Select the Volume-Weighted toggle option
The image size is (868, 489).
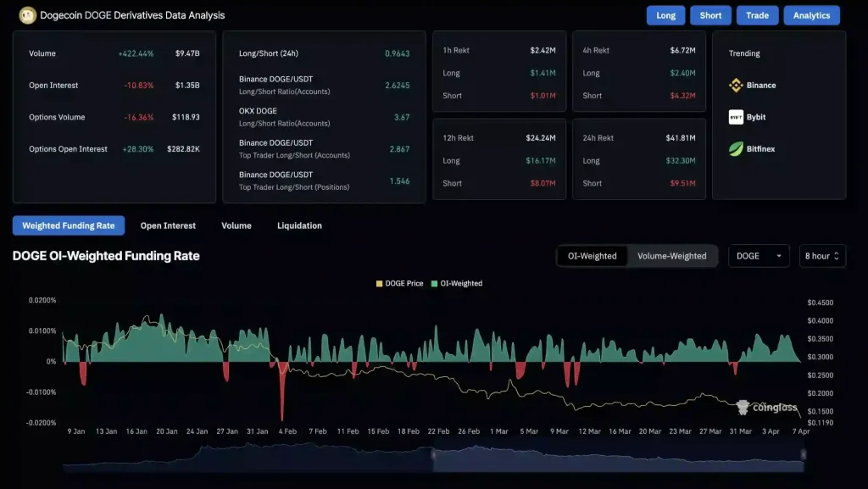coord(671,256)
